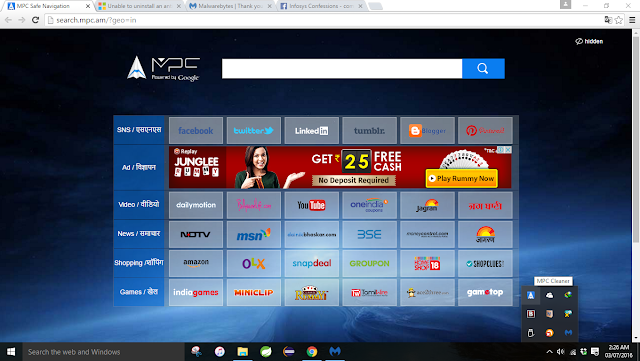
Task: Select the News category label
Action: [x=139, y=234]
